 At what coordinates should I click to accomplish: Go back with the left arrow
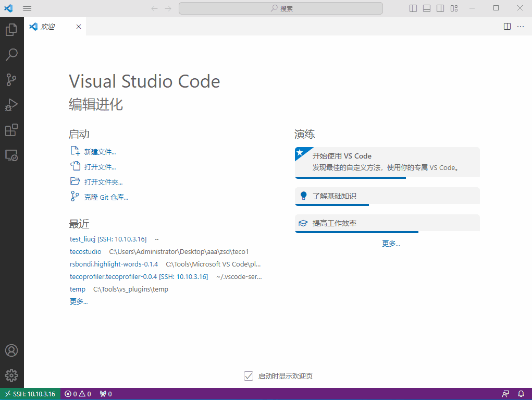pos(154,8)
